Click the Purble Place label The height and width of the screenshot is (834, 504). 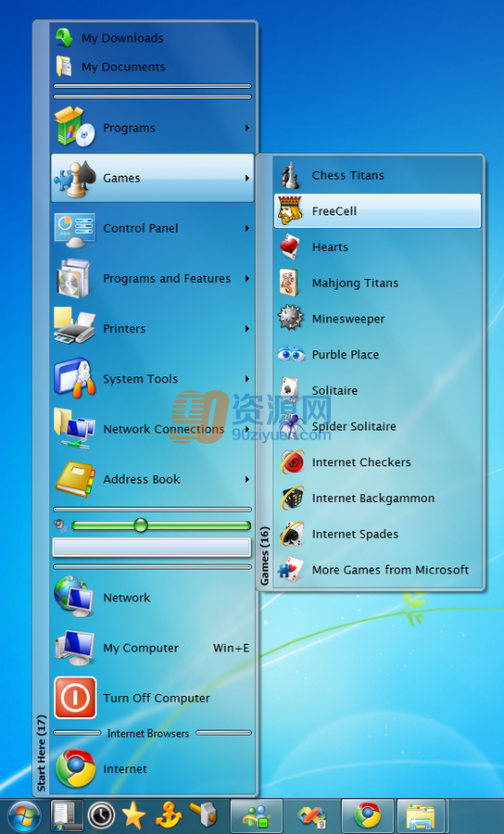tap(346, 355)
